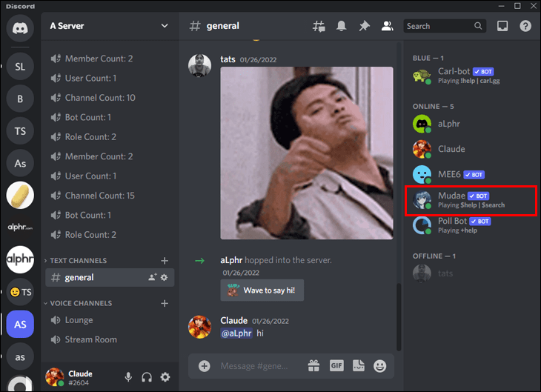Select the blue AS server icon
This screenshot has height=392, width=541.
(20, 324)
